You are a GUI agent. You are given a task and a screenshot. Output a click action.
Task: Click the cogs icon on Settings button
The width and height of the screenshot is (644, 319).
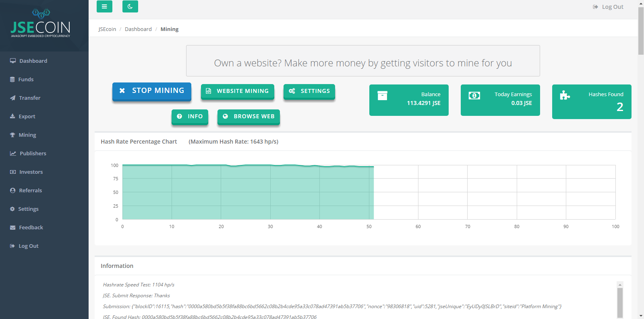[292, 91]
